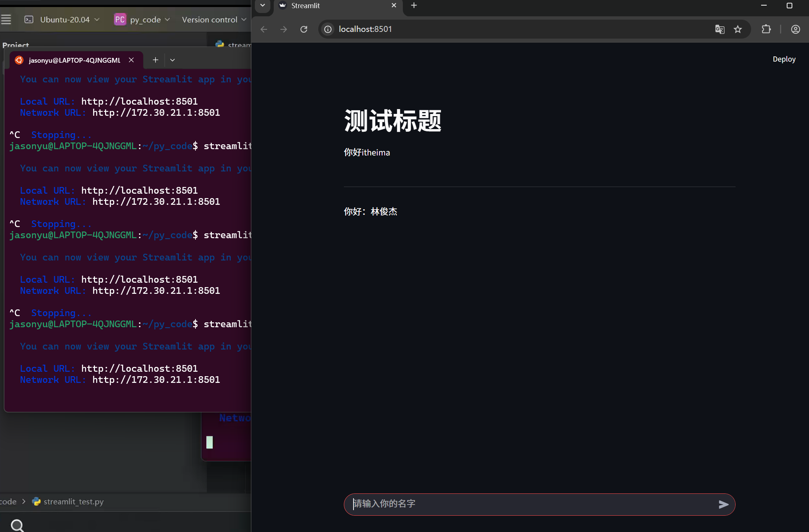809x532 pixels.
Task: Expand the terminal profile dropdown chevron
Action: click(x=172, y=60)
